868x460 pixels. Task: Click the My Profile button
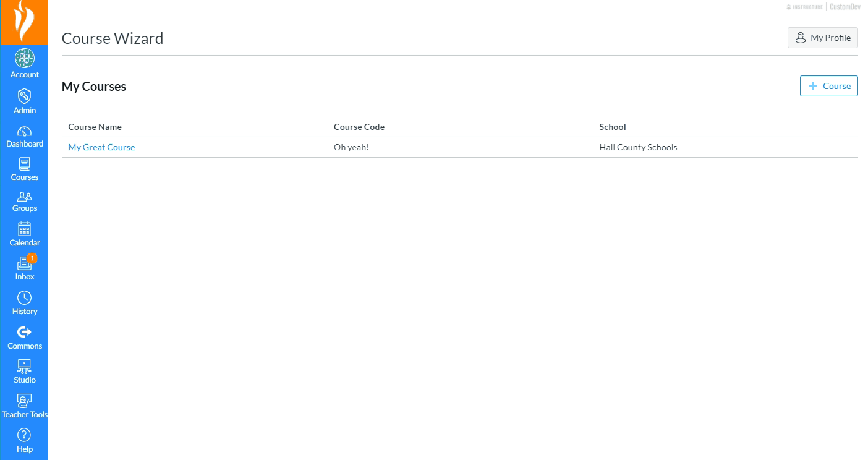point(822,38)
